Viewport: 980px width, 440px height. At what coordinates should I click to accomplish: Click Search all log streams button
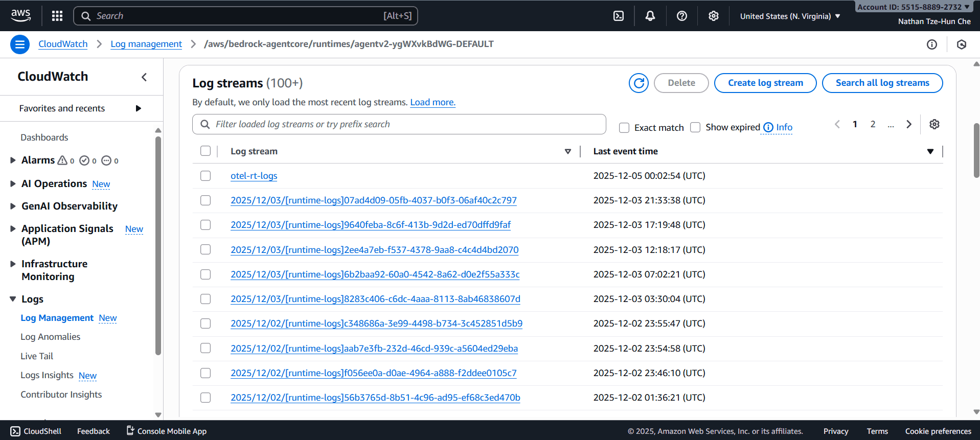pos(882,83)
